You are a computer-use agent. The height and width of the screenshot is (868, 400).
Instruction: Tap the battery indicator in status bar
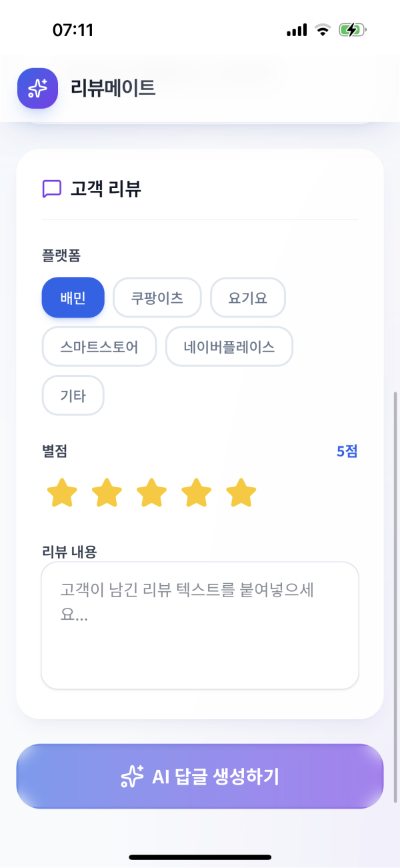[351, 30]
